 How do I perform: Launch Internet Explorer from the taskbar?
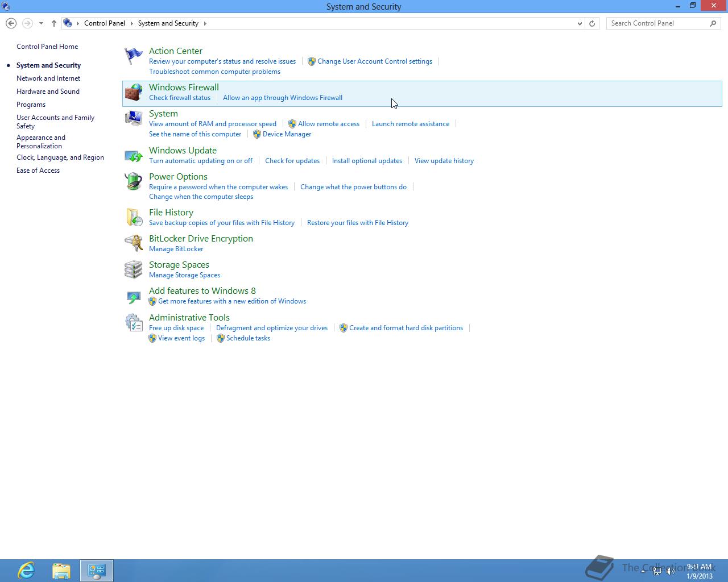[x=26, y=571]
